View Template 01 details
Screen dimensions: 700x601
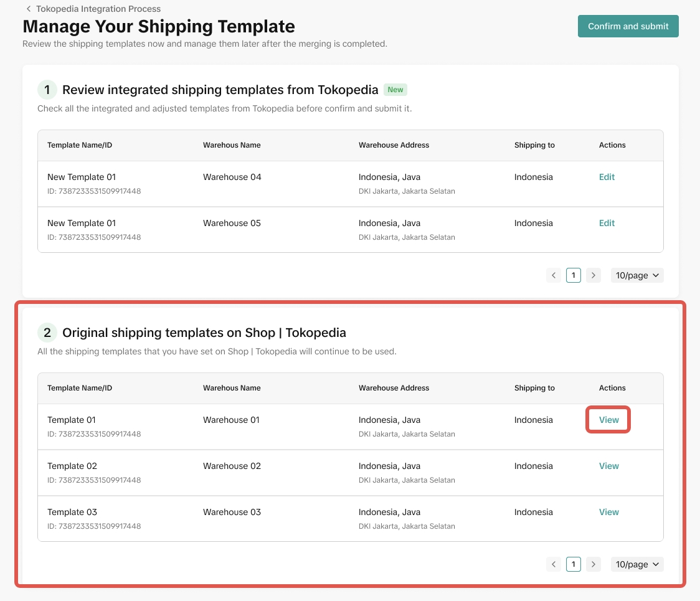(608, 420)
